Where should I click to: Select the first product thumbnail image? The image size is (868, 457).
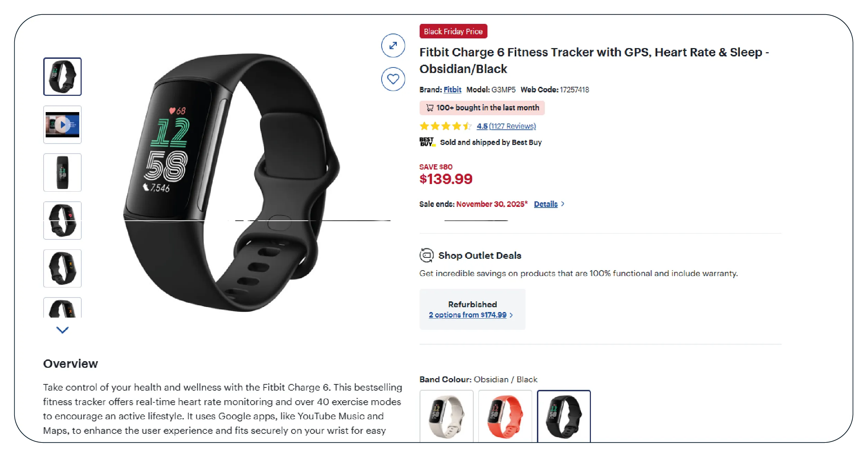[x=62, y=76]
